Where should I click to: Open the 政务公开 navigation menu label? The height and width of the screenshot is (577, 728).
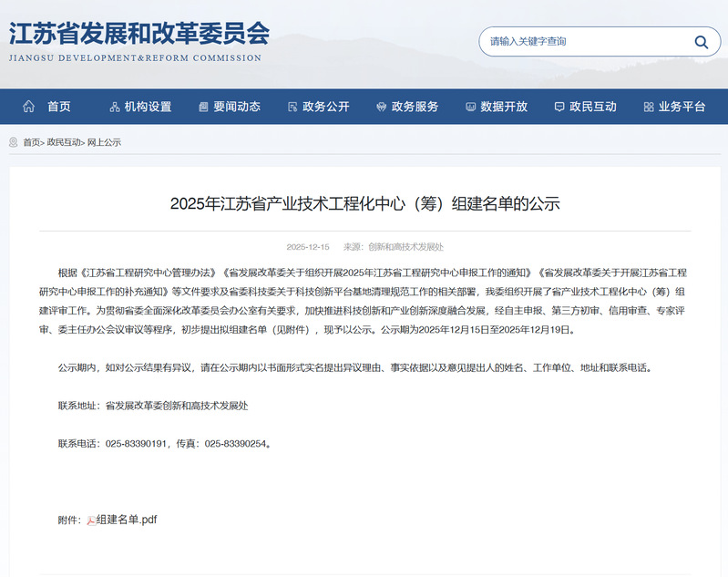pos(326,107)
